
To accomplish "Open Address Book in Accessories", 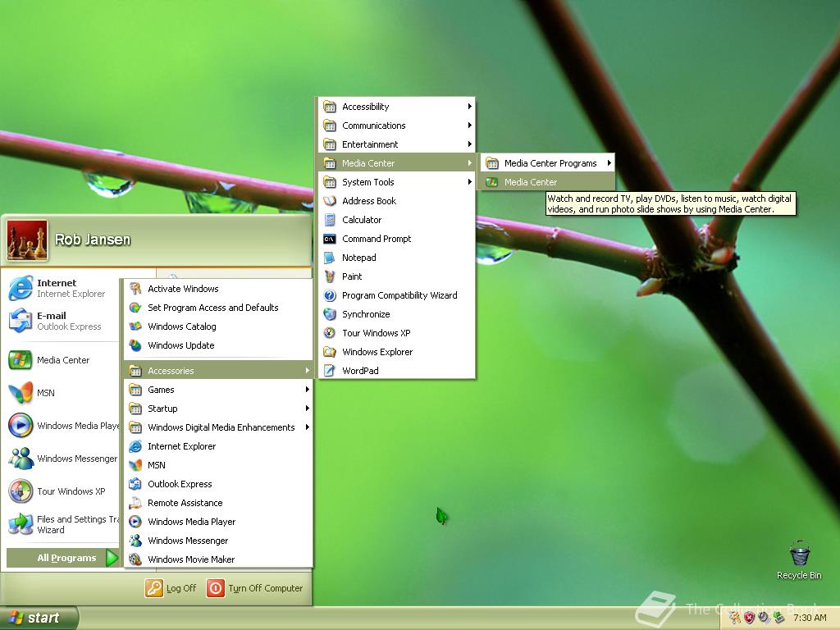I will (x=396, y=201).
